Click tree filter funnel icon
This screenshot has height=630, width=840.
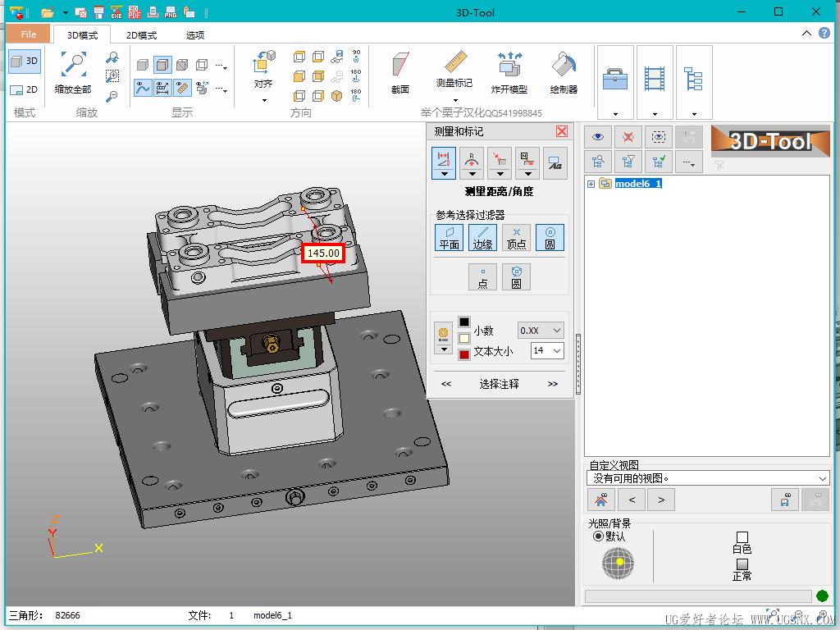(628, 162)
